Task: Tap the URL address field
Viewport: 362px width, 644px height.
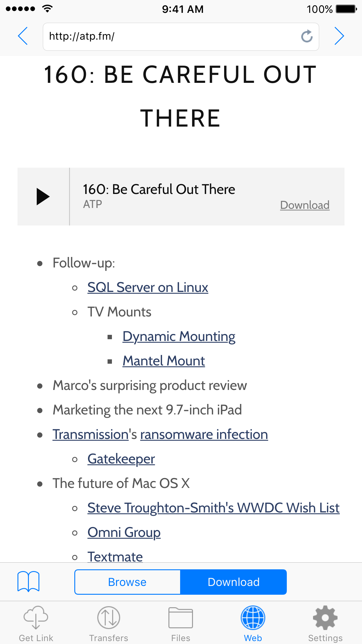Action: coord(172,36)
